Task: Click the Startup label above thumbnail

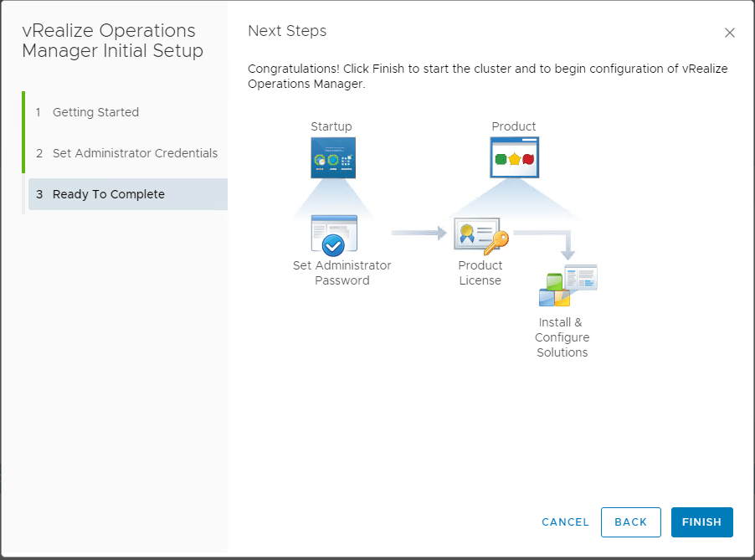Action: pos(331,126)
